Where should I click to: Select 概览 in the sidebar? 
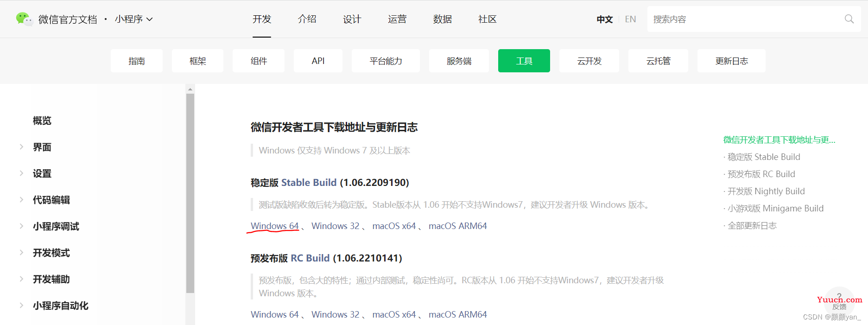(x=42, y=121)
